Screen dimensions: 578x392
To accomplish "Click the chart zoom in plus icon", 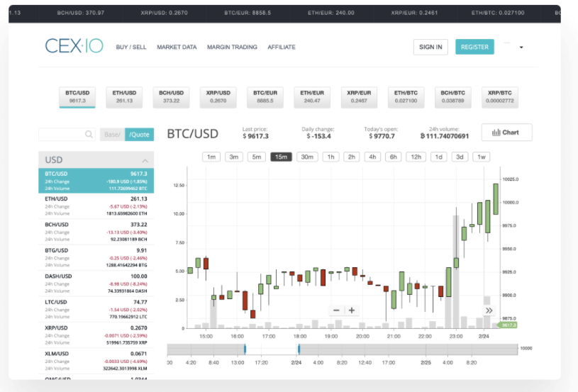I will pyautogui.click(x=352, y=310).
